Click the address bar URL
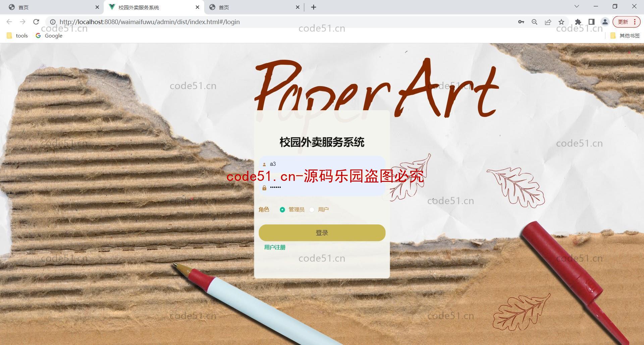The image size is (644, 345). click(150, 22)
